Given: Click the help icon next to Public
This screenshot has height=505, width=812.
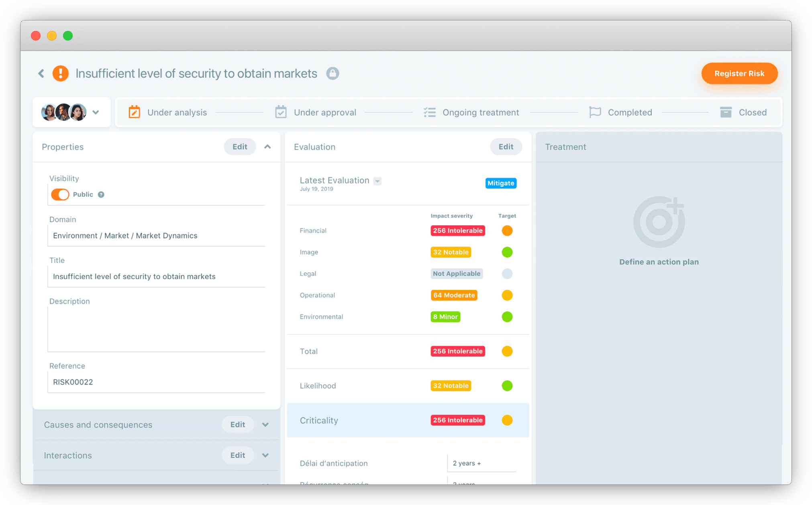Looking at the screenshot, I should pyautogui.click(x=101, y=195).
